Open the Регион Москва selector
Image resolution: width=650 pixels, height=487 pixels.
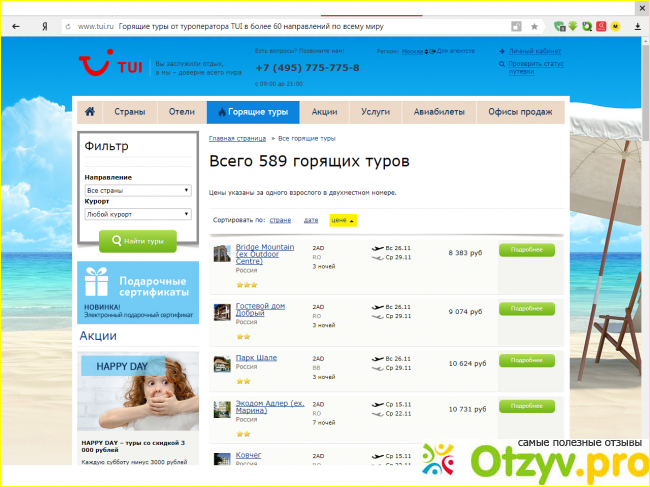(413, 48)
